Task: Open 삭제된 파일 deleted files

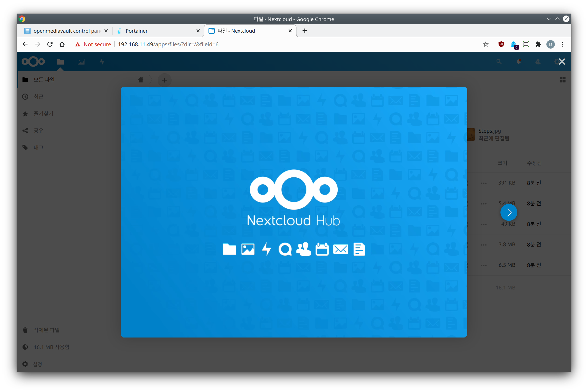Action: pyautogui.click(x=46, y=330)
